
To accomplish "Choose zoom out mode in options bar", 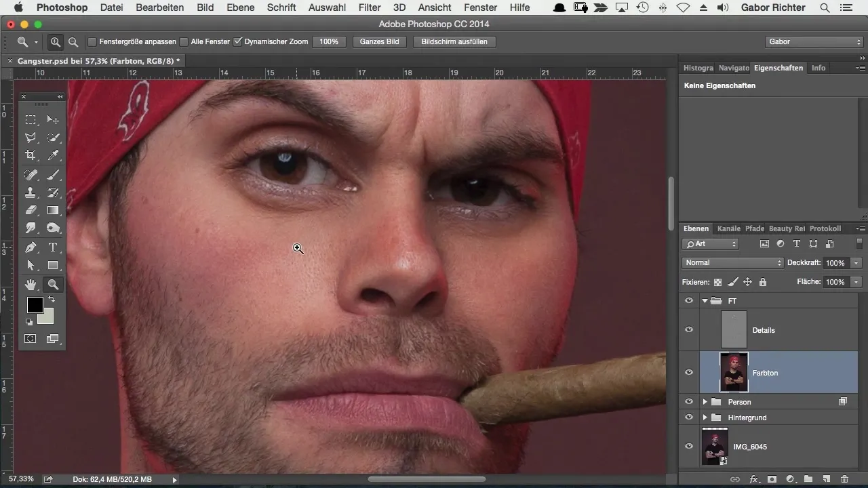I will pyautogui.click(x=73, y=42).
